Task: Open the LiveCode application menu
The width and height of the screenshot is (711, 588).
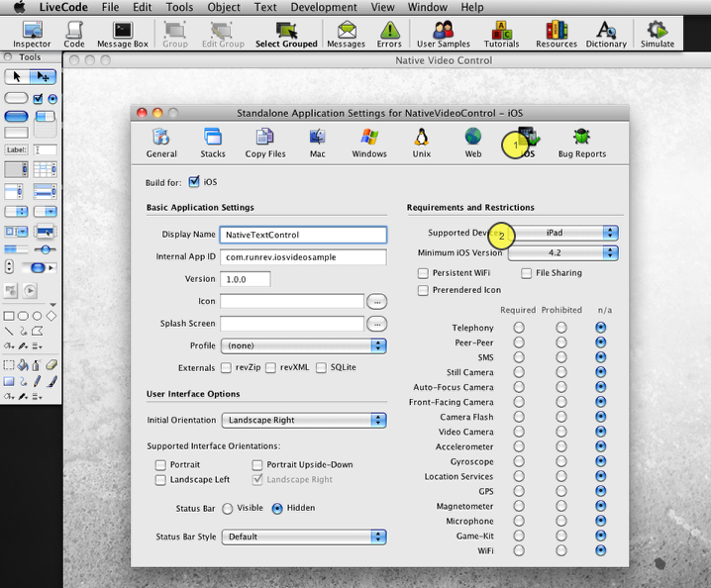Action: tap(63, 7)
